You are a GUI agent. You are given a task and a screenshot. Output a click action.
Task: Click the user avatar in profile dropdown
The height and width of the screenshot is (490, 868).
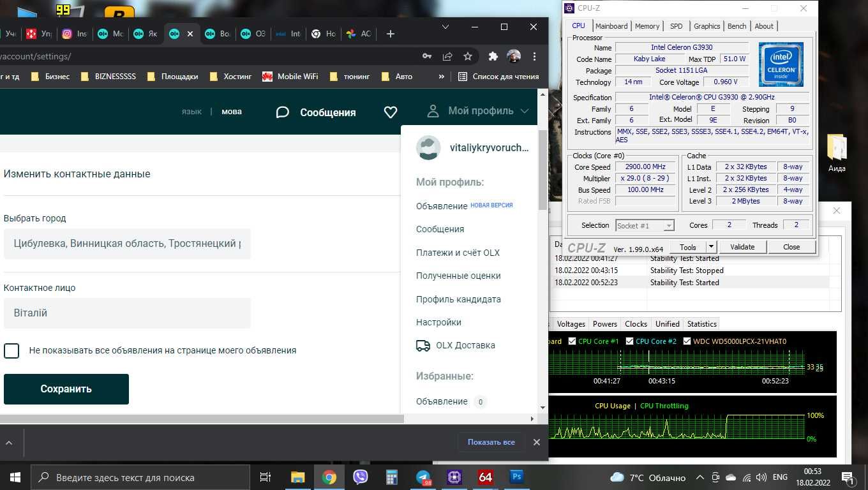coord(428,147)
